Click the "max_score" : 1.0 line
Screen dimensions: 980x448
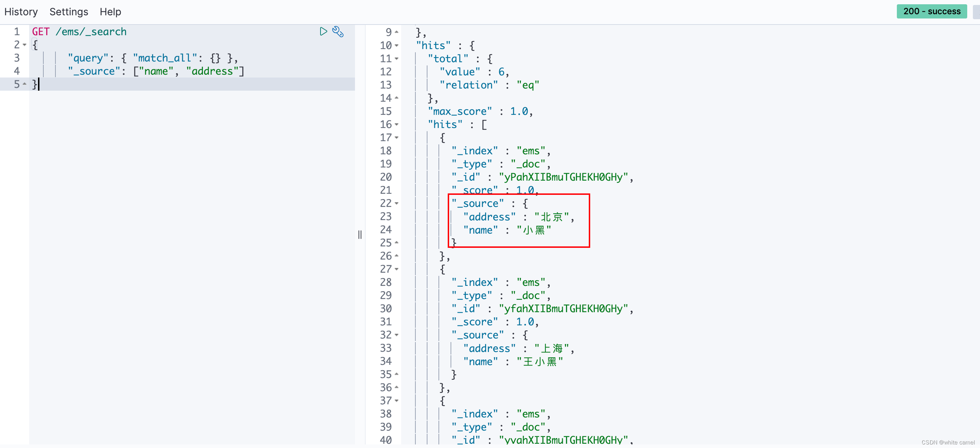coord(480,111)
